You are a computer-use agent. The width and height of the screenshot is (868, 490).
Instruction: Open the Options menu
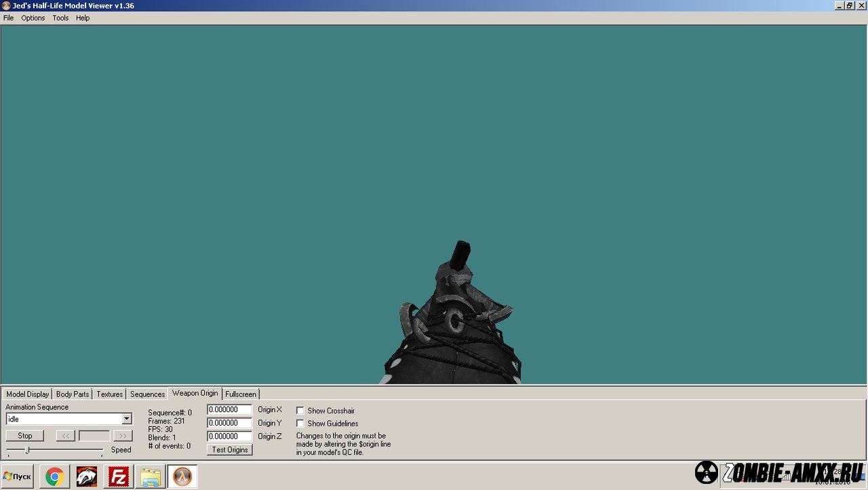point(33,18)
